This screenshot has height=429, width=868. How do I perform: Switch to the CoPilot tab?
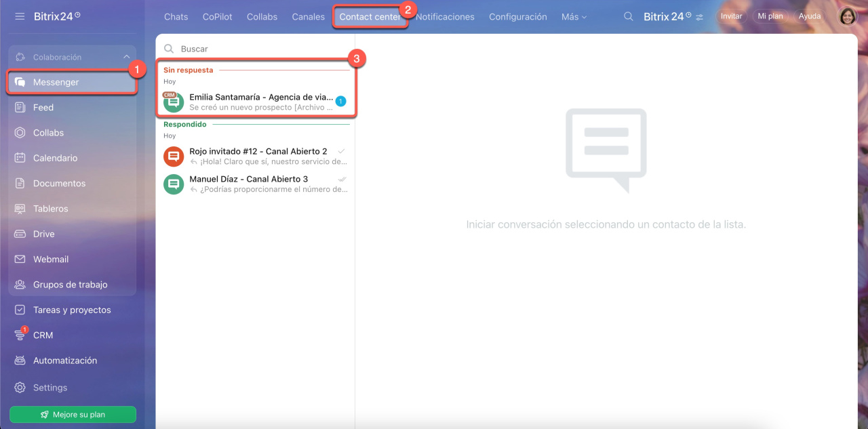(x=218, y=16)
